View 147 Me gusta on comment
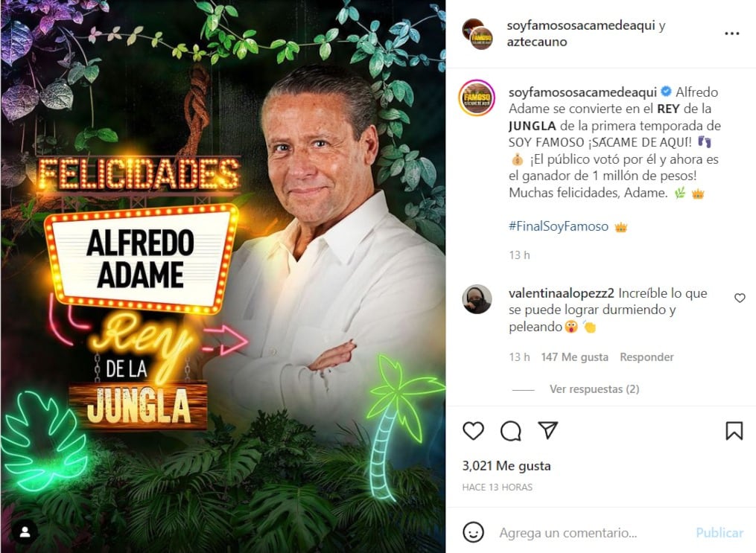Viewport: 756px width, 553px height. 574,357
